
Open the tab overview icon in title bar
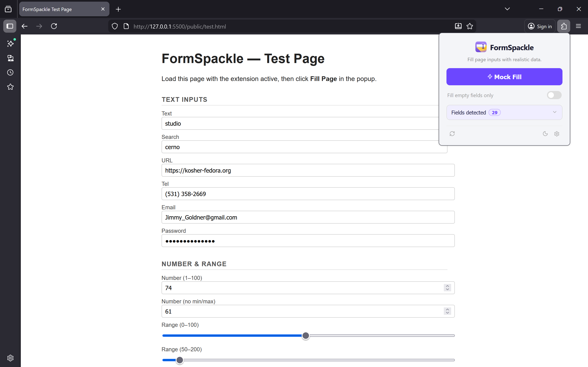tap(8, 9)
